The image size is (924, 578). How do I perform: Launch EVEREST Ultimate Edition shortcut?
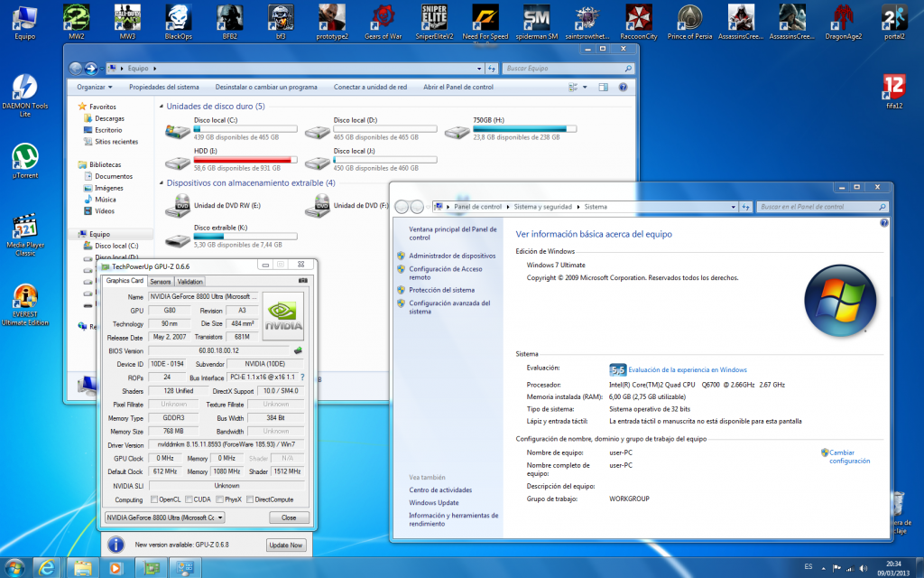24,304
